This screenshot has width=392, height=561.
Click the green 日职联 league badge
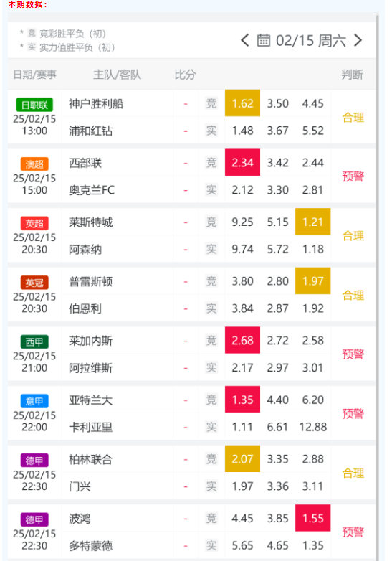tap(34, 105)
